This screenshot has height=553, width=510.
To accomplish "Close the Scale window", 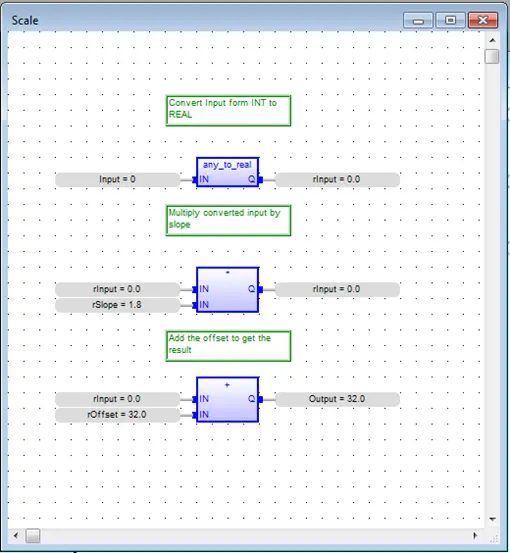I will [x=483, y=20].
